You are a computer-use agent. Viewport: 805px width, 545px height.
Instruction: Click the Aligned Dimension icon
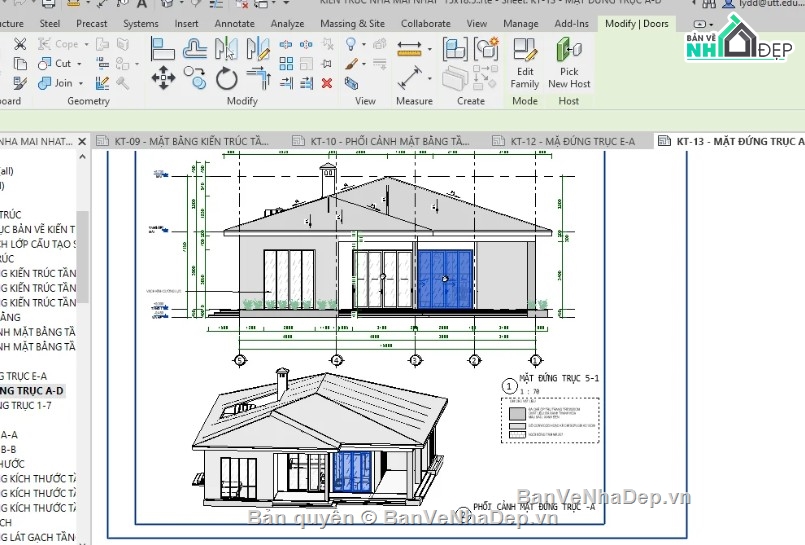pyautogui.click(x=409, y=78)
